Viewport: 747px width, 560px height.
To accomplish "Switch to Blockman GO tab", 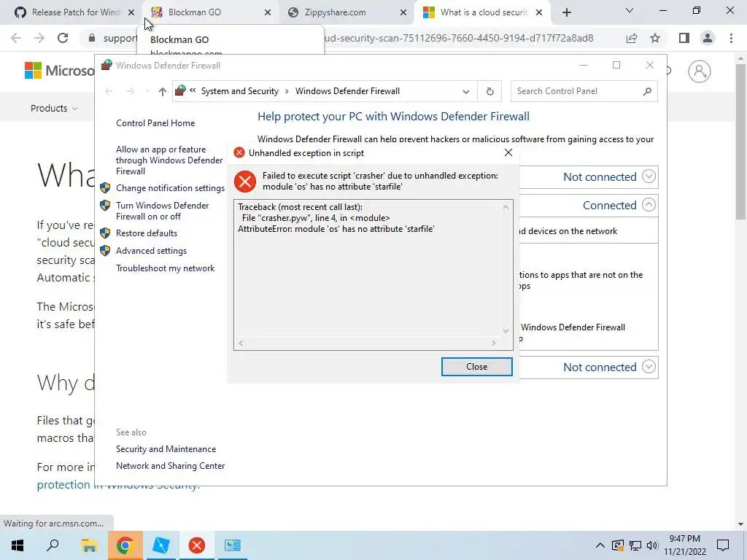I will [209, 12].
